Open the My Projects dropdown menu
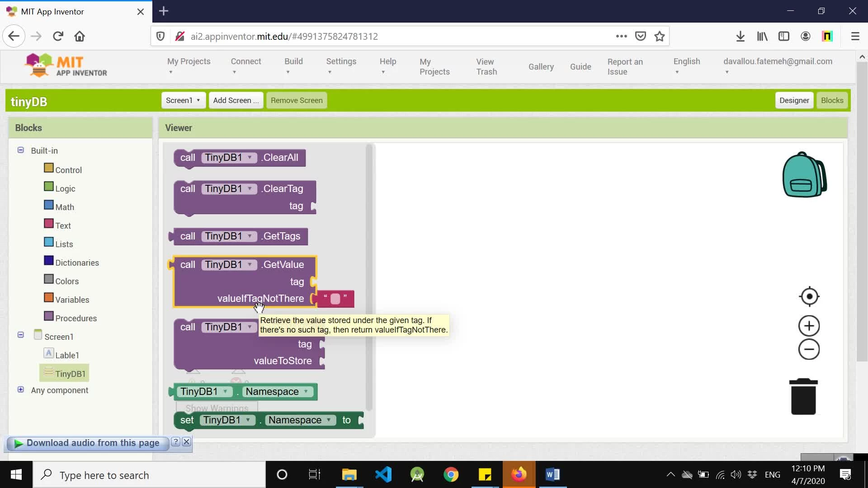This screenshot has width=868, height=488. coord(189,66)
